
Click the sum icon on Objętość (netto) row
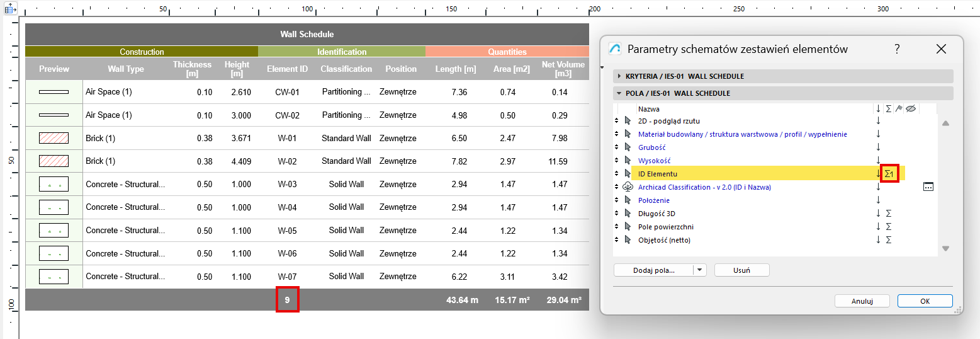[x=888, y=240]
